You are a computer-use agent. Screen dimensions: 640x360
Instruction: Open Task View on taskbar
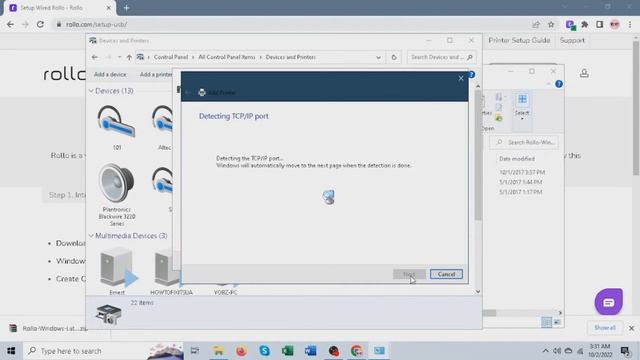[195, 351]
